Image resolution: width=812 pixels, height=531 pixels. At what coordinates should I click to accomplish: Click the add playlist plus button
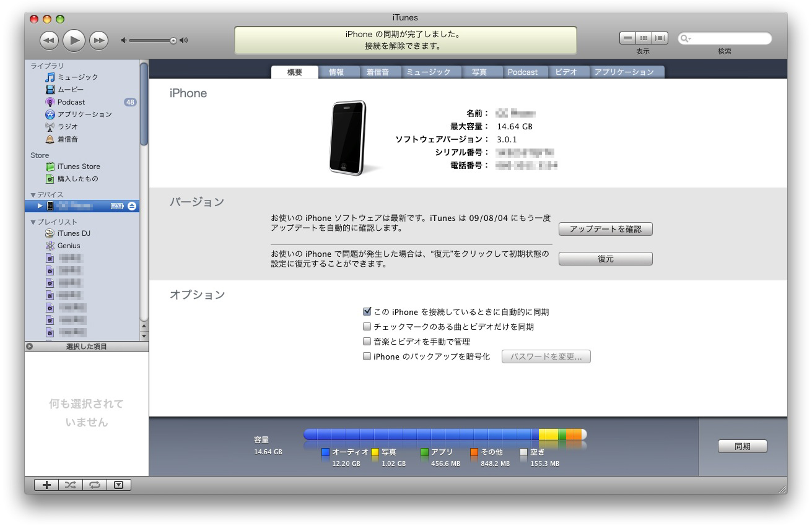tap(46, 485)
